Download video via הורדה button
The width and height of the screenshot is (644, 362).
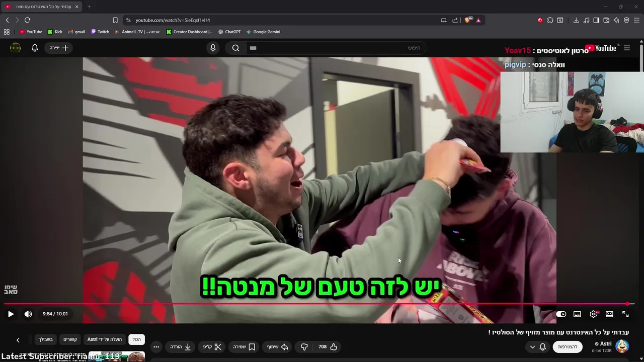point(181,346)
